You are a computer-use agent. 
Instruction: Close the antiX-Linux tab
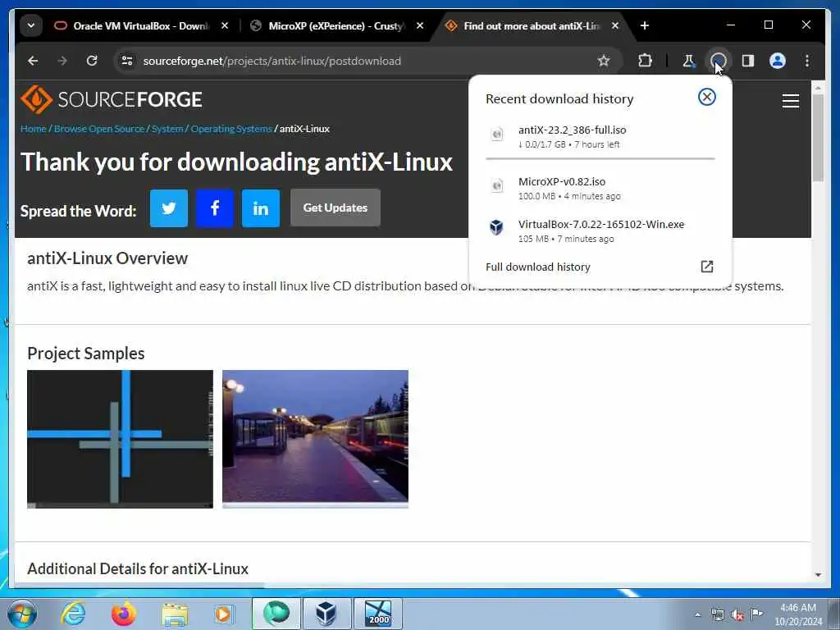click(x=615, y=25)
